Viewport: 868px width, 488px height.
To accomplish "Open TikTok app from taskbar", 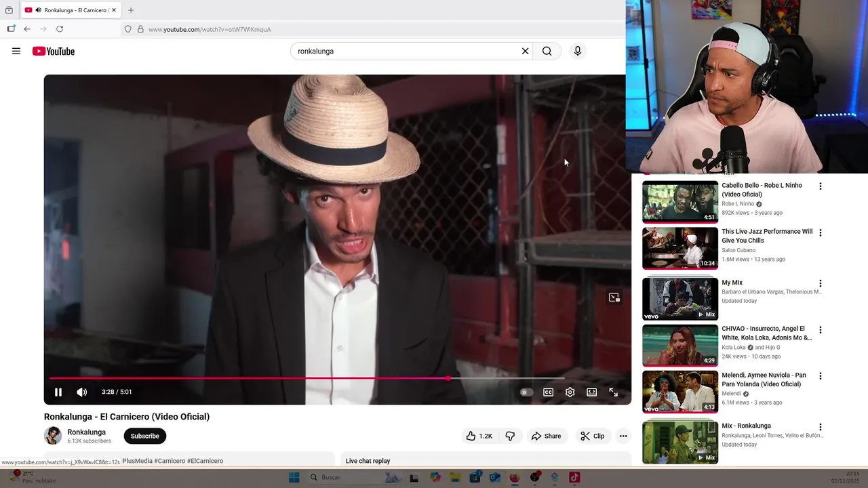I will tap(574, 477).
